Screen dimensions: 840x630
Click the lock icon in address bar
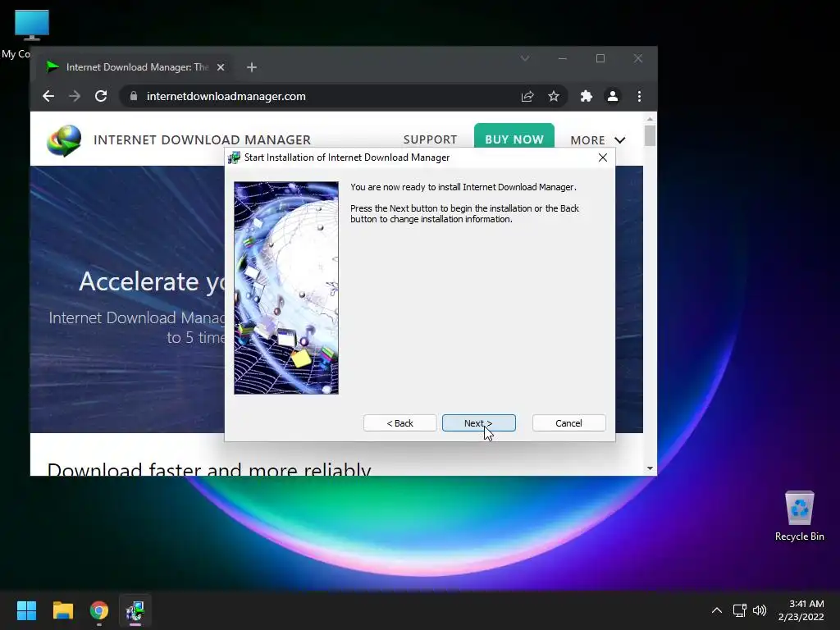click(134, 97)
